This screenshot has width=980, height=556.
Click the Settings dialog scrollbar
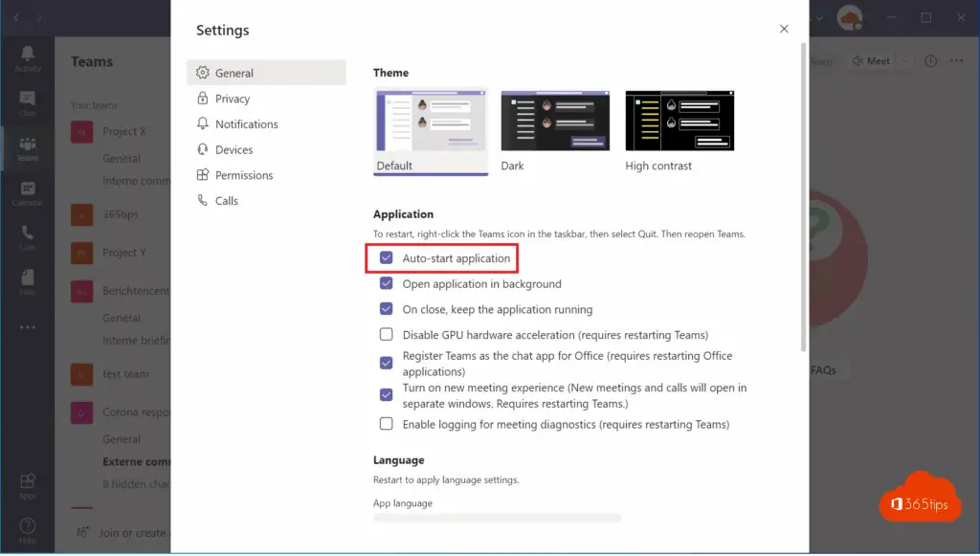[x=804, y=197]
